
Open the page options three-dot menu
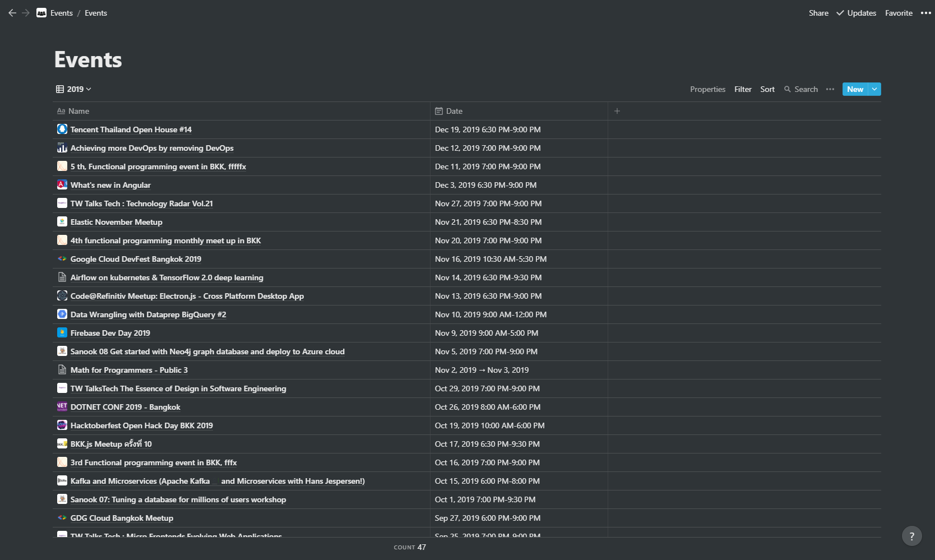pos(925,13)
